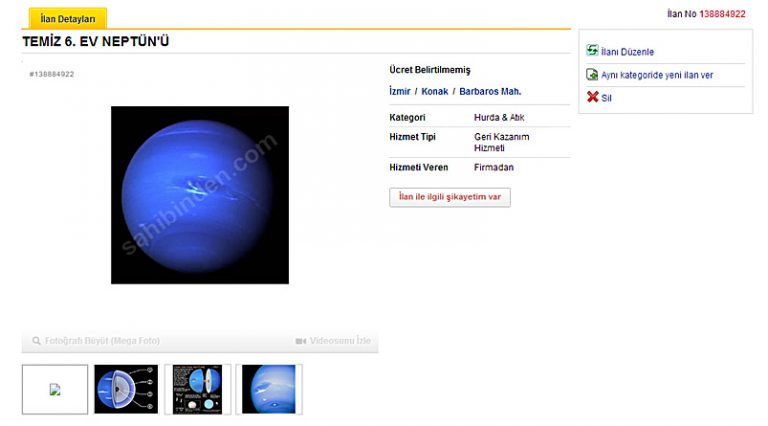The width and height of the screenshot is (768, 426).
Task: Click the Geri Kazanım Hizmeti value
Action: (502, 142)
